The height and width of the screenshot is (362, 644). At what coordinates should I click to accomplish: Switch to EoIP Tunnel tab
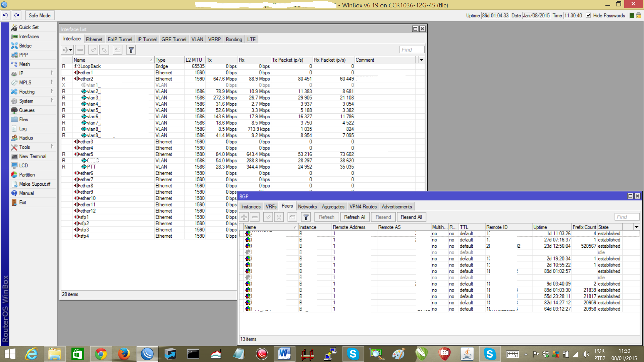pos(120,39)
